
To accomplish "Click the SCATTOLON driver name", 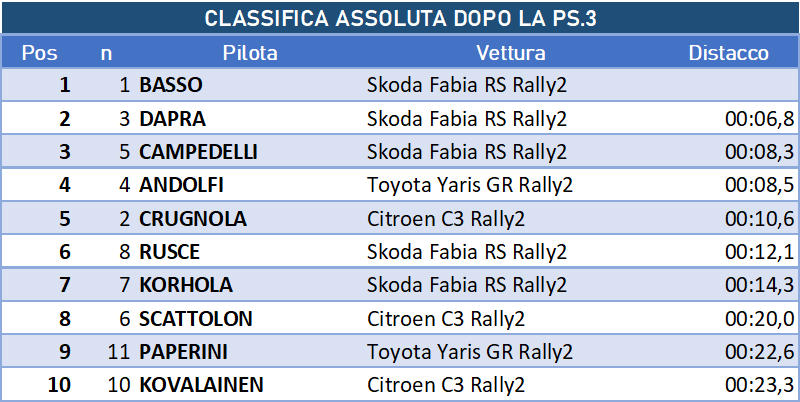I will (195, 319).
